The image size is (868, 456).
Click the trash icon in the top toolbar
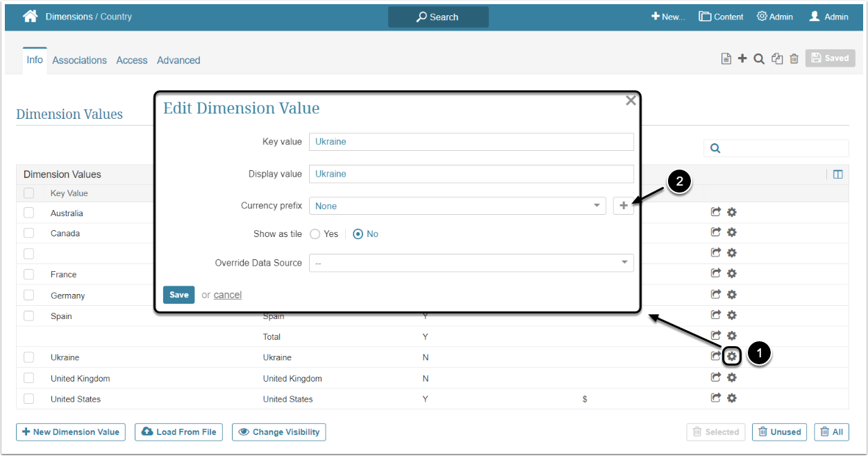point(794,59)
